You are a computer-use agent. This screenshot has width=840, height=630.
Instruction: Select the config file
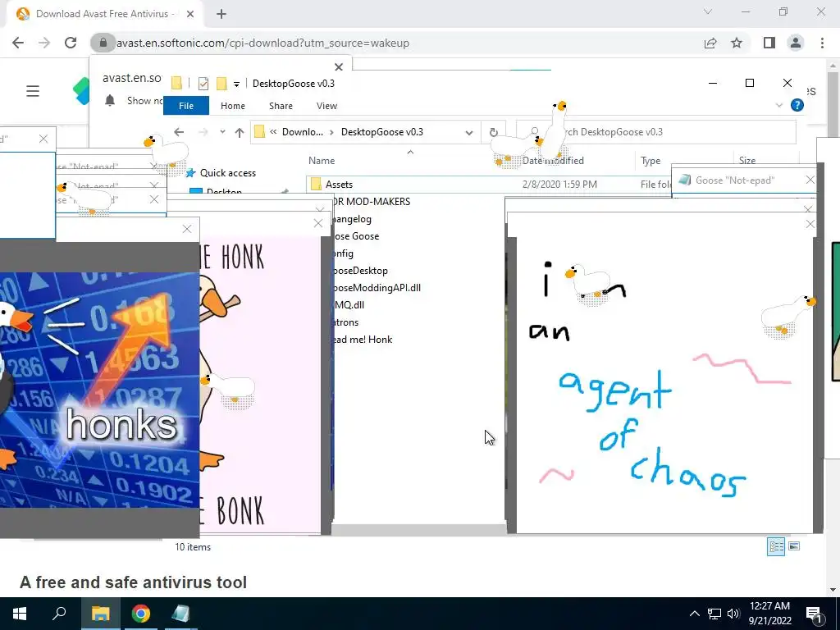(x=343, y=253)
